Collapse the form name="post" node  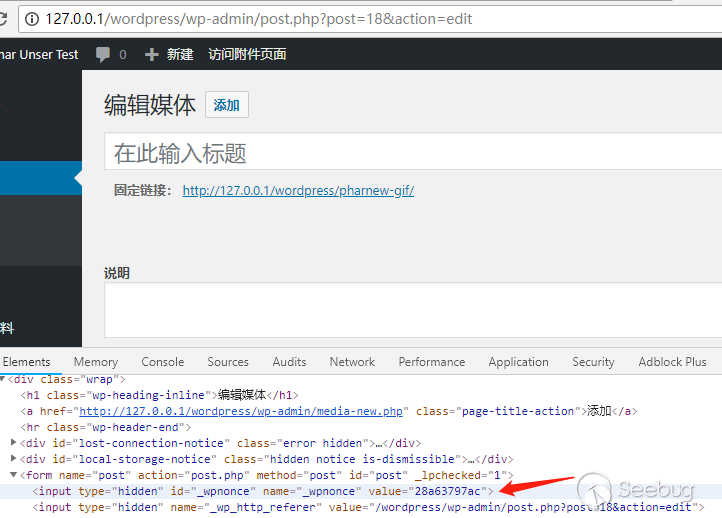[x=13, y=474]
